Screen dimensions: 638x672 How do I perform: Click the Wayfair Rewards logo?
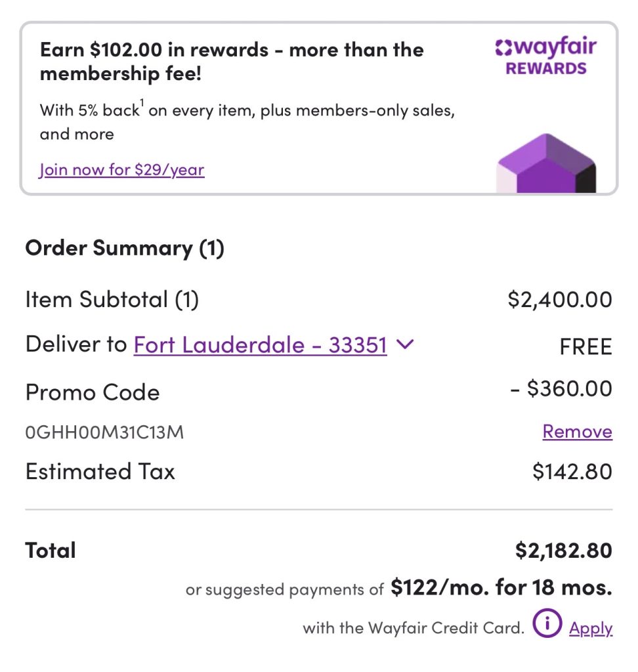(545, 57)
